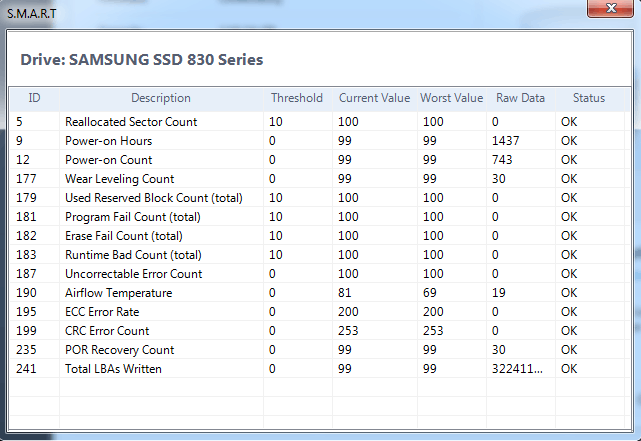Click ID 241 cell
Viewport: 641px width, 441px height.
coord(26,369)
